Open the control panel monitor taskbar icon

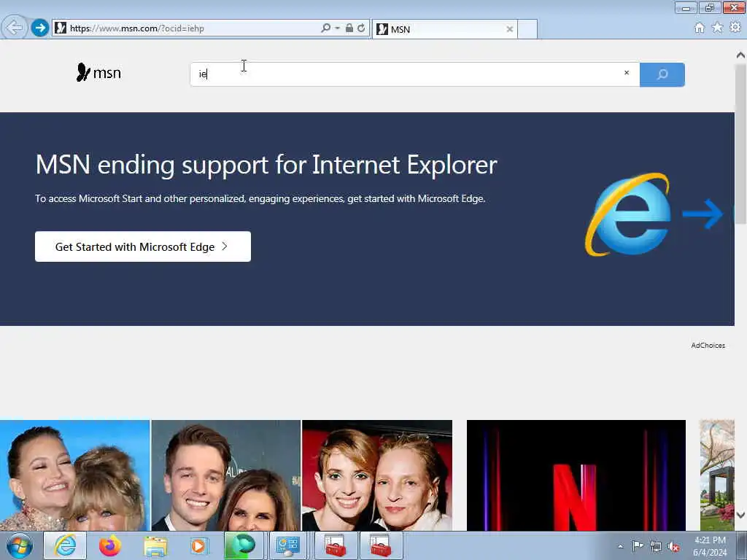pyautogui.click(x=287, y=545)
